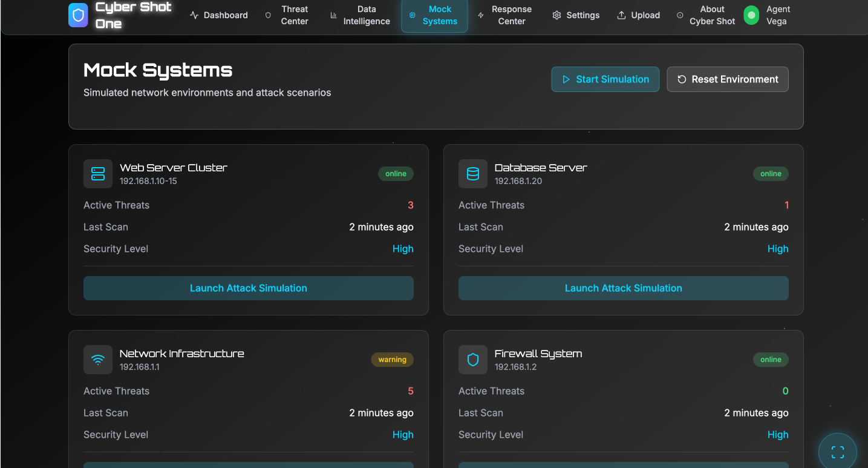Click the Response Center lightning icon
Viewport: 868px width, 468px height.
coord(481,15)
